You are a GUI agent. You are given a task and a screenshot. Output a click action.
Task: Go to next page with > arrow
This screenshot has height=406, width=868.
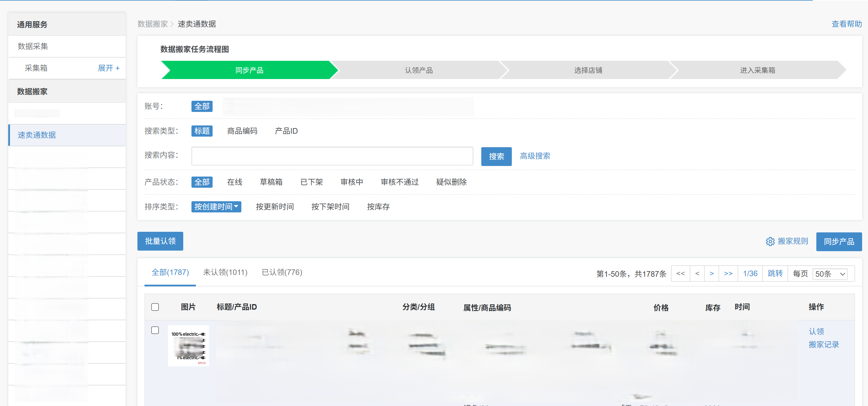tap(711, 274)
